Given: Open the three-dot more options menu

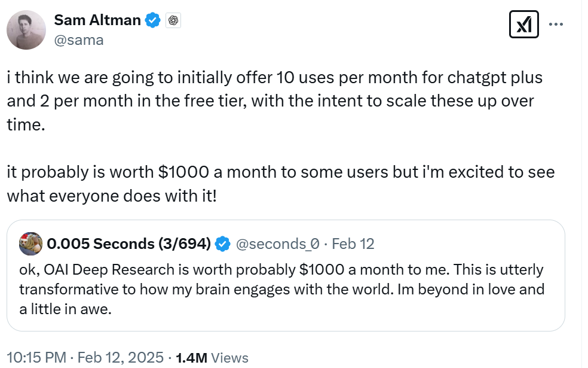Looking at the screenshot, I should tap(556, 25).
